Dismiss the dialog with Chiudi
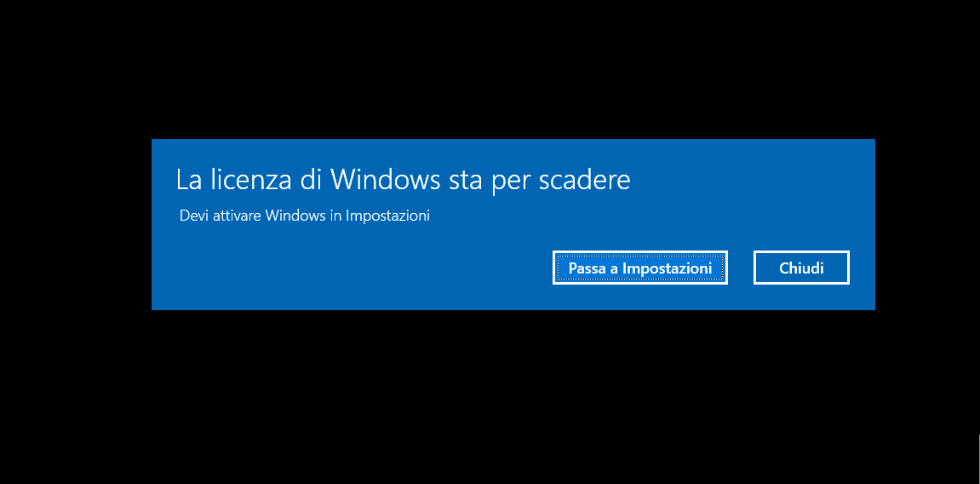Viewport: 980px width, 484px height. click(x=801, y=268)
